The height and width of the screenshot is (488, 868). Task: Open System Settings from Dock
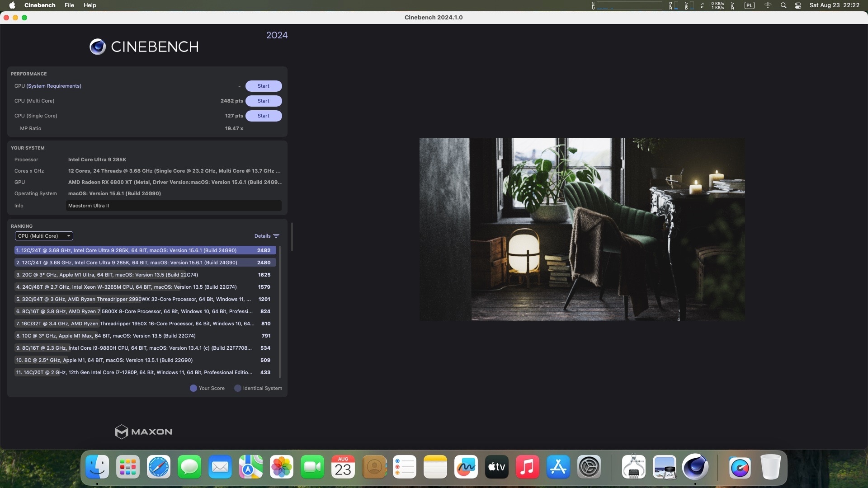589,467
